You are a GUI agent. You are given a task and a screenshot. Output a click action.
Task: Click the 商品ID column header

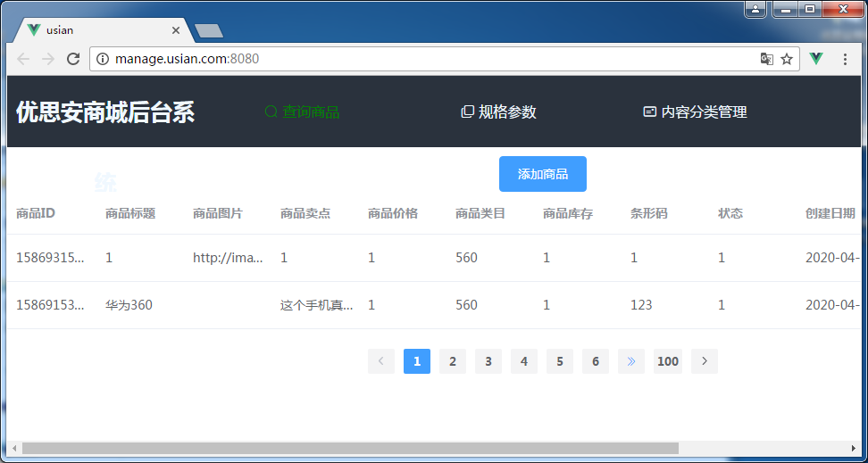[x=36, y=213]
